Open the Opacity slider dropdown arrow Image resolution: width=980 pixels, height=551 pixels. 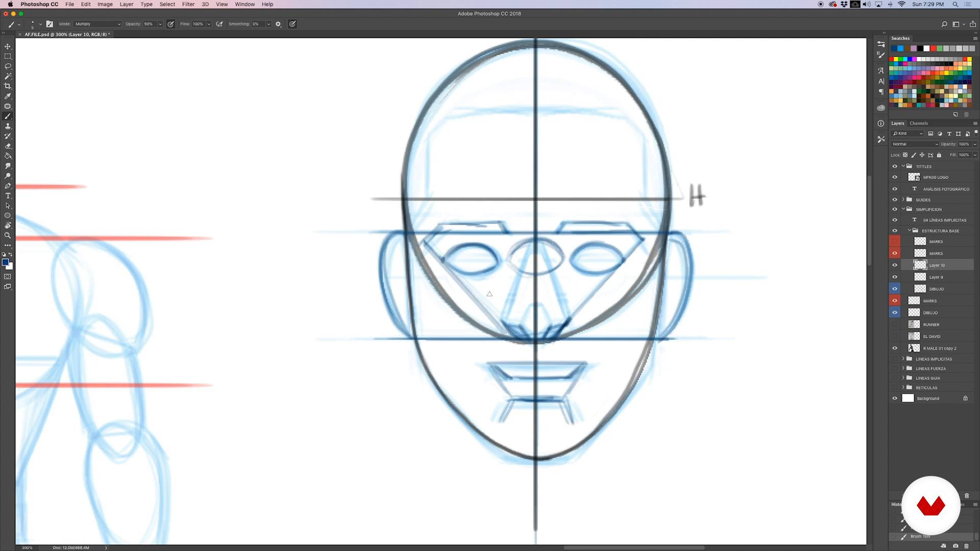160,24
